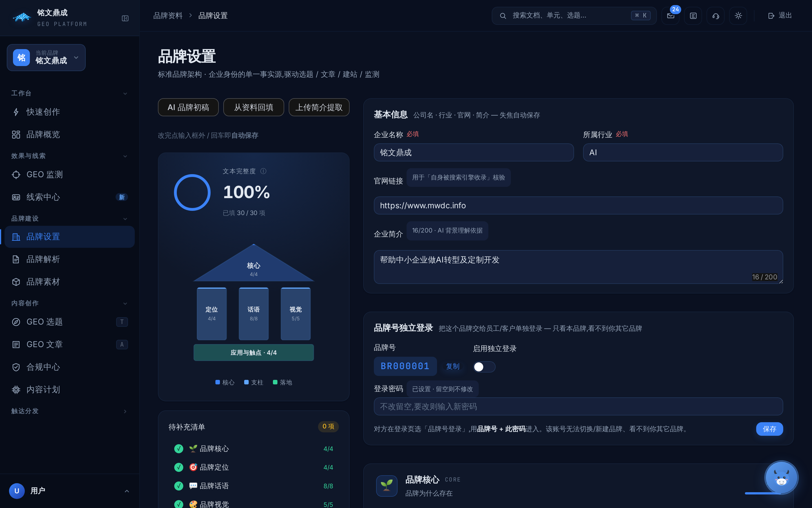
Task: Click the 落地 legend swatch
Action: pos(275,382)
